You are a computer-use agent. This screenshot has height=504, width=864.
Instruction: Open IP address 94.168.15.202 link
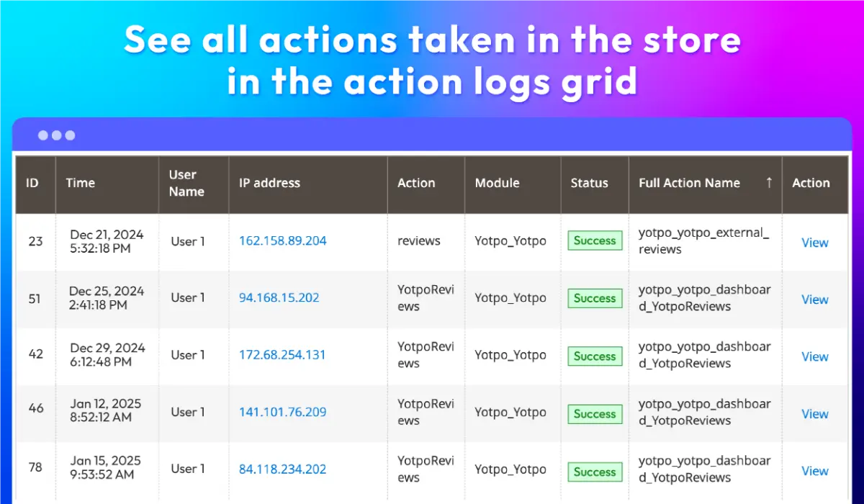click(x=279, y=297)
